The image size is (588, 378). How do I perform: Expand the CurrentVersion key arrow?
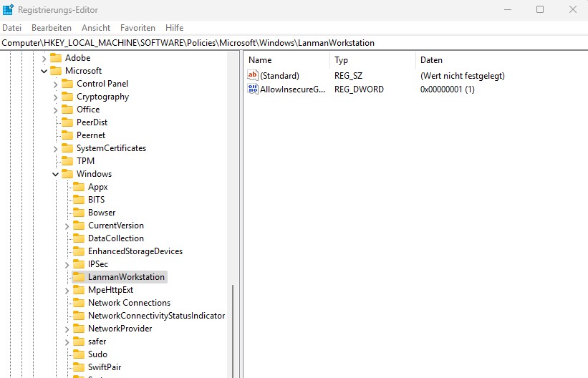point(67,226)
